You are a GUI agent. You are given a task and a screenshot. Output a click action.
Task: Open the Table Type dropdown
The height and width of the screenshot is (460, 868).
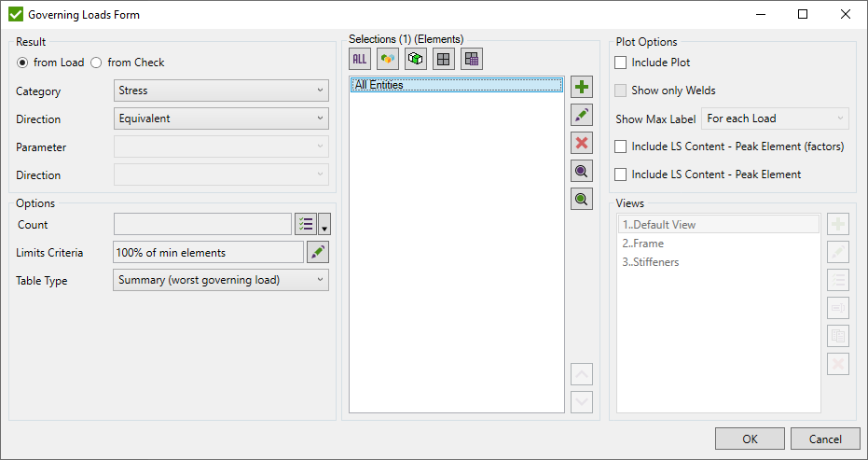(x=221, y=280)
